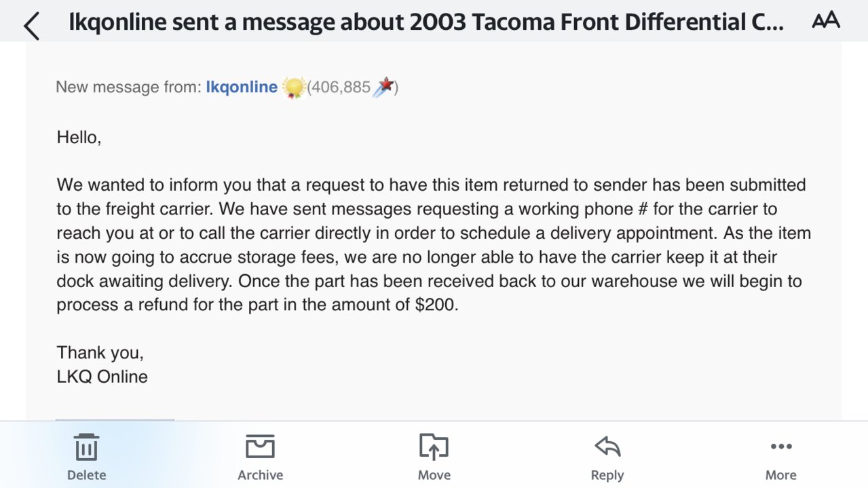
Task: Tap the Move folder icon
Action: [434, 447]
